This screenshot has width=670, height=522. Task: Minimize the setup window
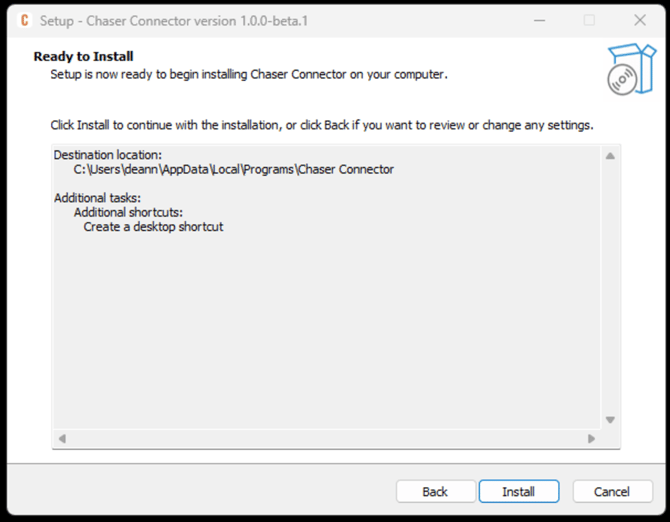(x=539, y=20)
